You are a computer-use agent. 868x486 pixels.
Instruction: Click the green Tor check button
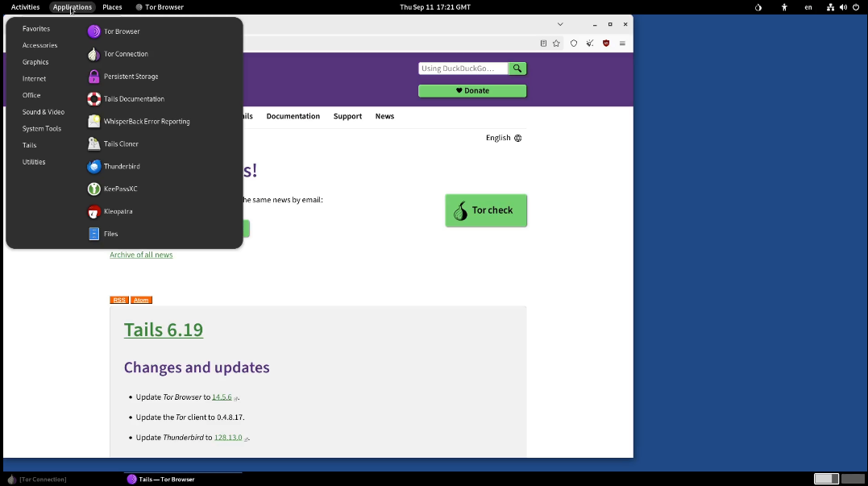pos(486,210)
